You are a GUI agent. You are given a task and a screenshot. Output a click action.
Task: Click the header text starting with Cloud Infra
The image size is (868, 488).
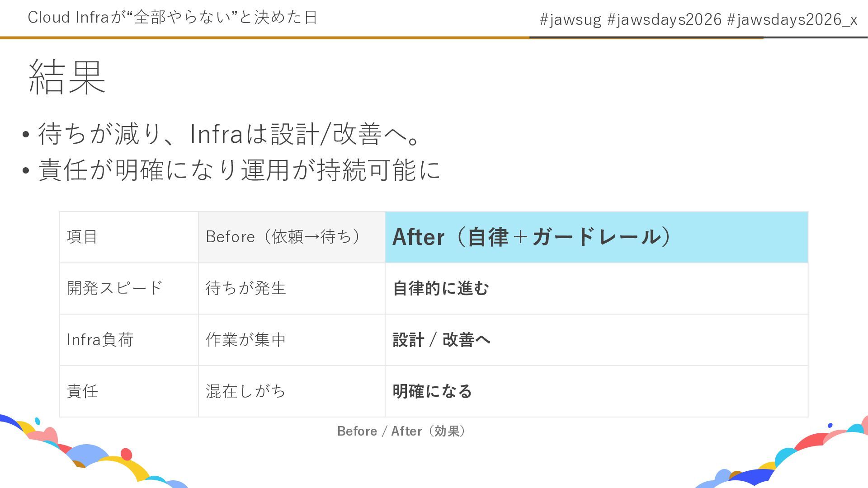[172, 18]
